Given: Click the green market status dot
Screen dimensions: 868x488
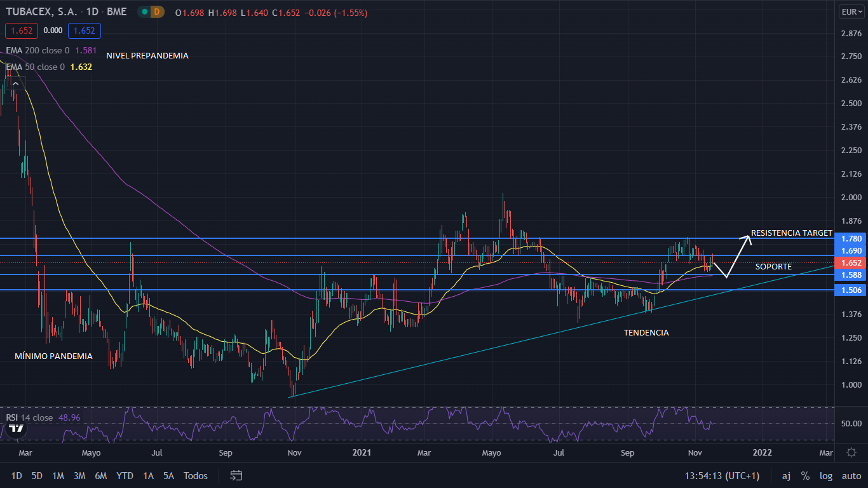Looking at the screenshot, I should (145, 12).
